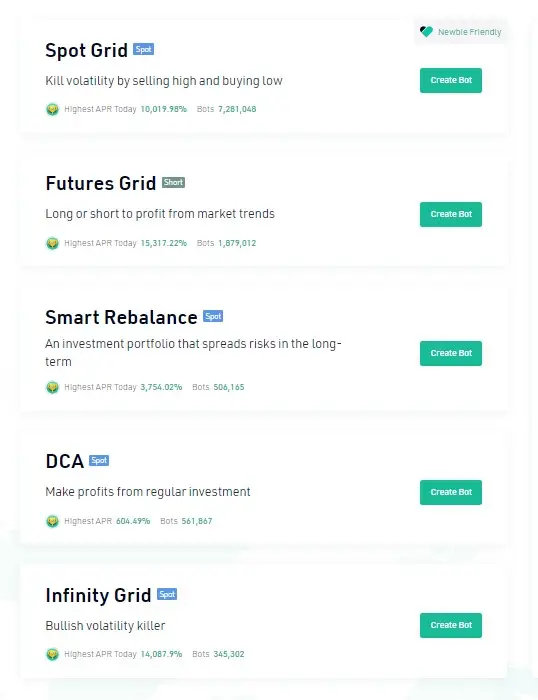Select the Spot Grid APR value 10,019.98%
The image size is (538, 700).
point(163,109)
